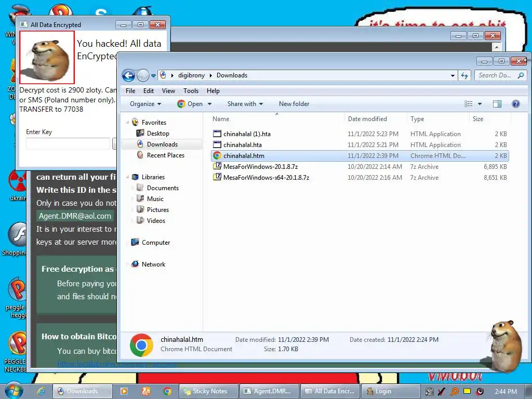Viewport: 532px width, 399px height.
Task: Click the large Chrome icon in details pane
Action: pyautogui.click(x=141, y=345)
